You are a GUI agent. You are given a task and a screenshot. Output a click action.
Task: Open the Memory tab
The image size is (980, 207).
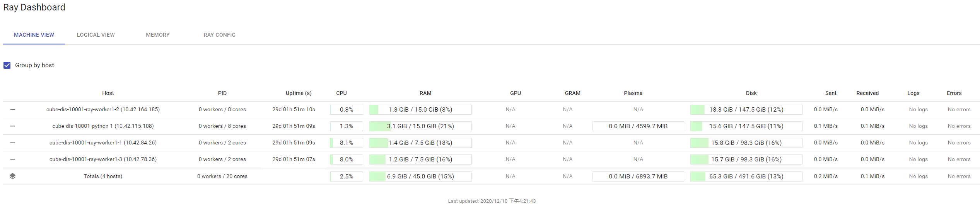pos(158,35)
